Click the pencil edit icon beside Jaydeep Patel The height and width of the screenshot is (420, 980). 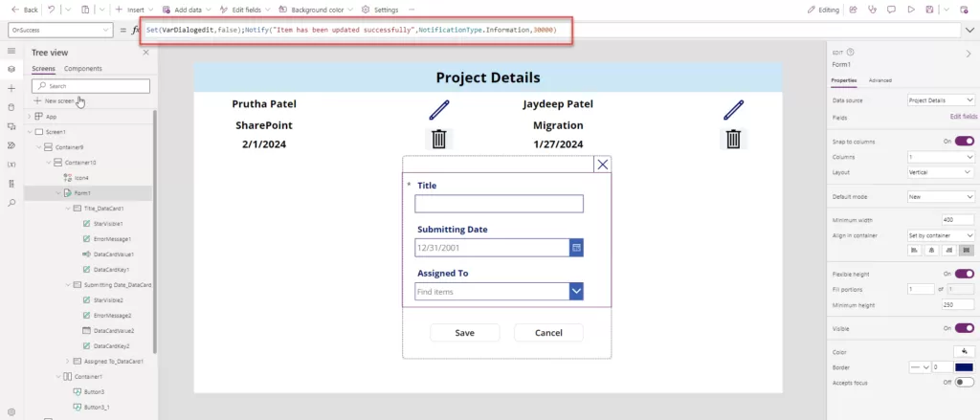[733, 109]
